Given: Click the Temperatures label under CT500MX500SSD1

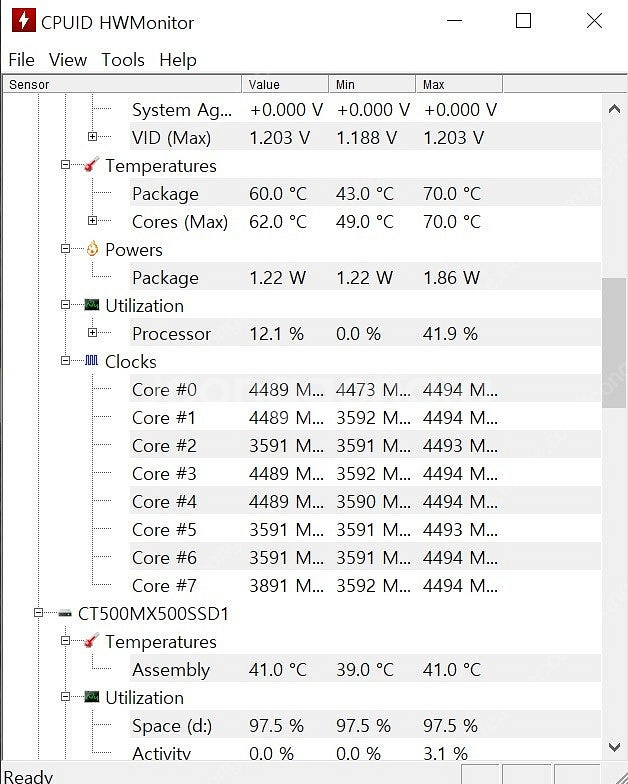Looking at the screenshot, I should 160,642.
